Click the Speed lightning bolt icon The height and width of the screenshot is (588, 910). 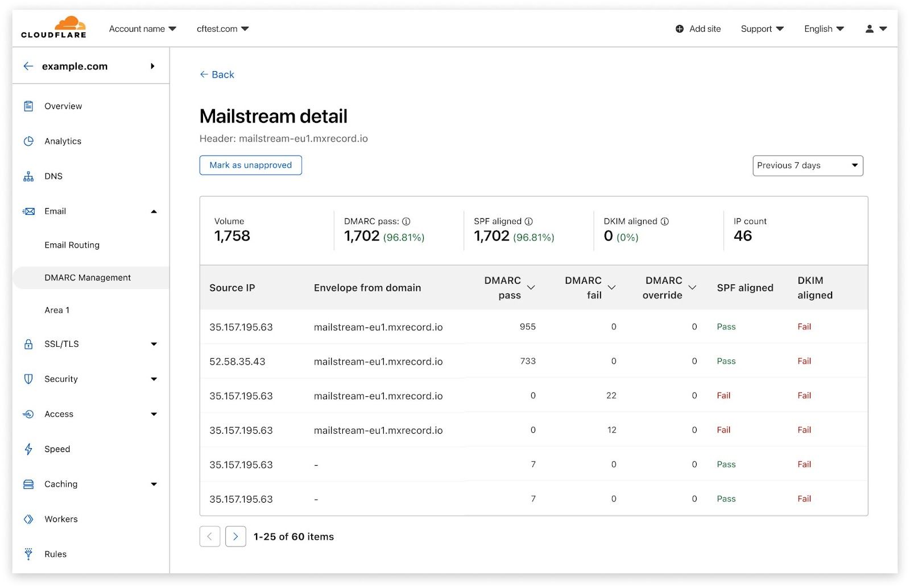(28, 449)
